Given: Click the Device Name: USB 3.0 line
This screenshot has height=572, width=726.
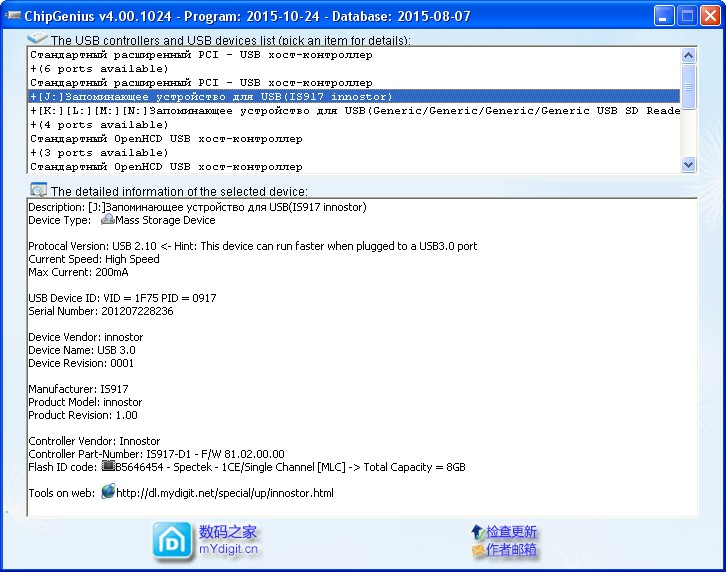Looking at the screenshot, I should point(82,350).
